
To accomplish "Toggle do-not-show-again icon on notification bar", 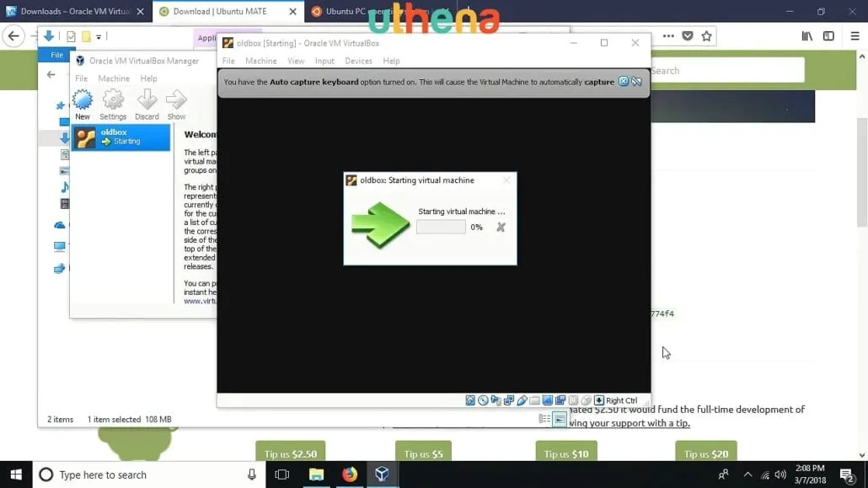I will [636, 82].
